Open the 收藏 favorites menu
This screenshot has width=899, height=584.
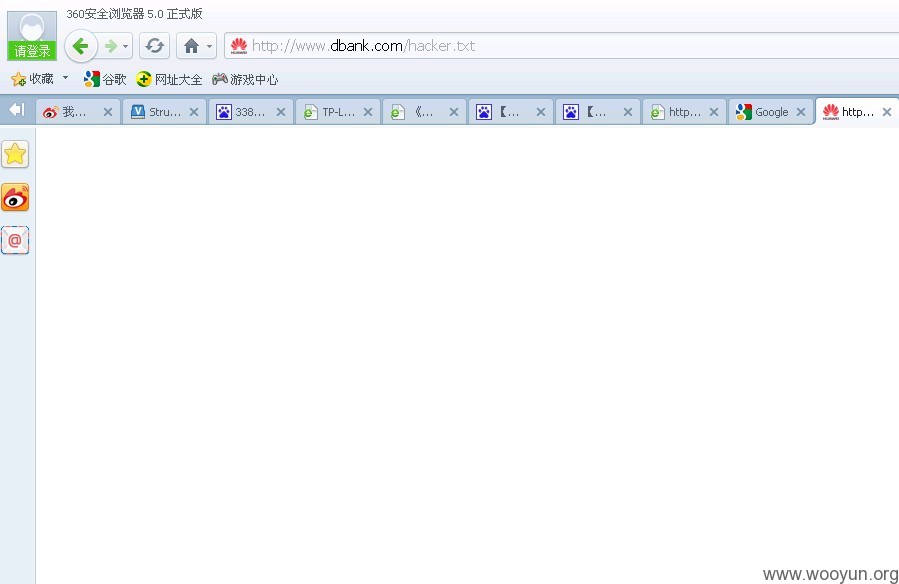click(x=33, y=79)
